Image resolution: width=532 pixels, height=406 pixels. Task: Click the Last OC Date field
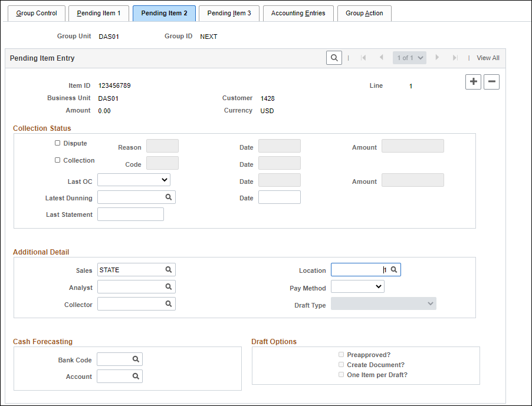pos(280,180)
